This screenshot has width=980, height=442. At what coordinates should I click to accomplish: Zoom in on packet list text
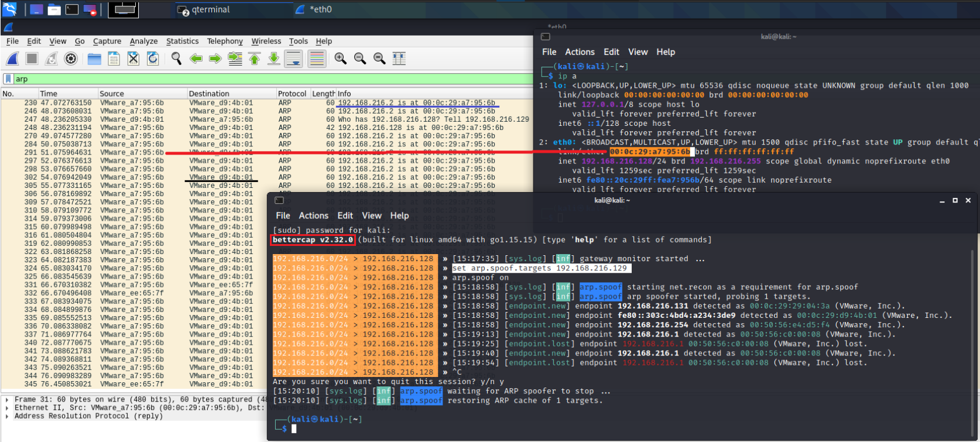point(340,59)
